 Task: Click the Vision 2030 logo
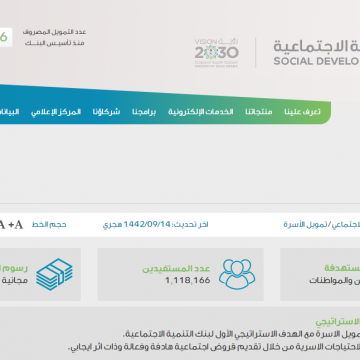pyautogui.click(x=217, y=53)
